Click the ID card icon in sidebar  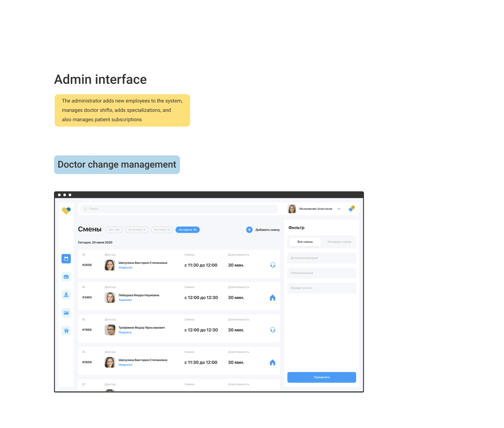click(66, 277)
